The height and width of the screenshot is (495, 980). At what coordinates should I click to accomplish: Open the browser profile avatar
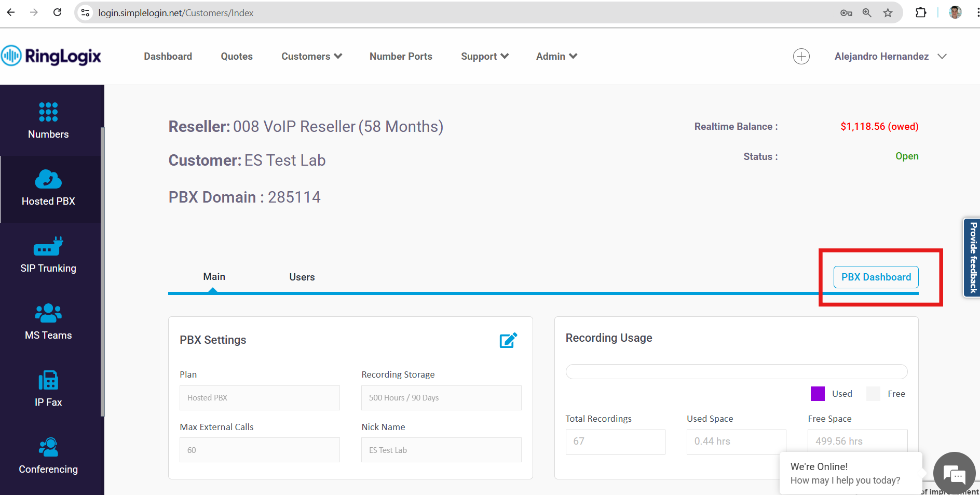pos(955,12)
